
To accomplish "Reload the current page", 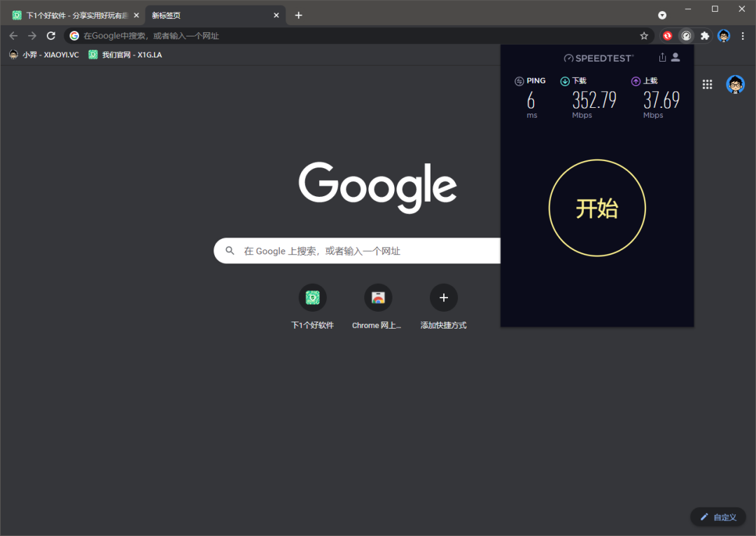I will pos(51,36).
